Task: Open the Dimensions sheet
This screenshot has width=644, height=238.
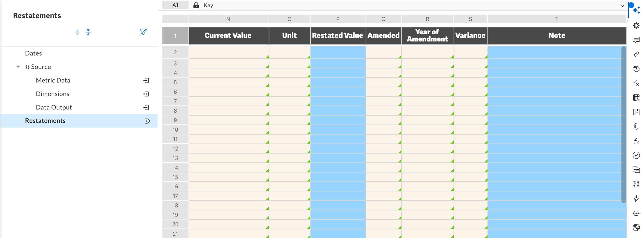Action: [x=52, y=94]
